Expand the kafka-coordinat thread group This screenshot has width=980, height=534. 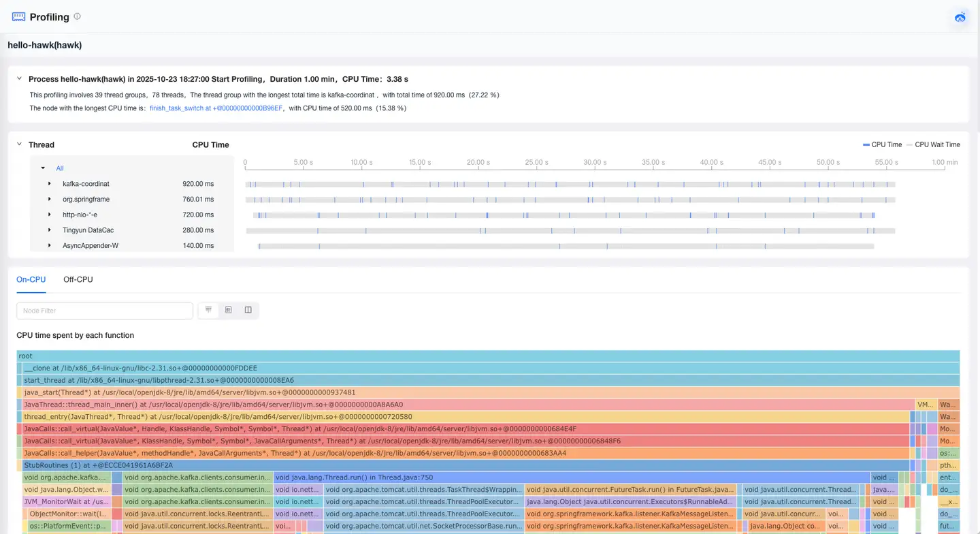tap(50, 184)
